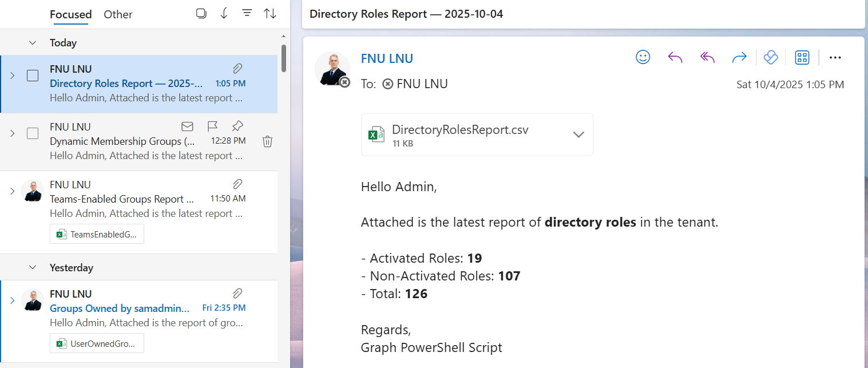Open the More actions ellipsis menu
Image resolution: width=868 pixels, height=368 pixels.
(x=835, y=57)
